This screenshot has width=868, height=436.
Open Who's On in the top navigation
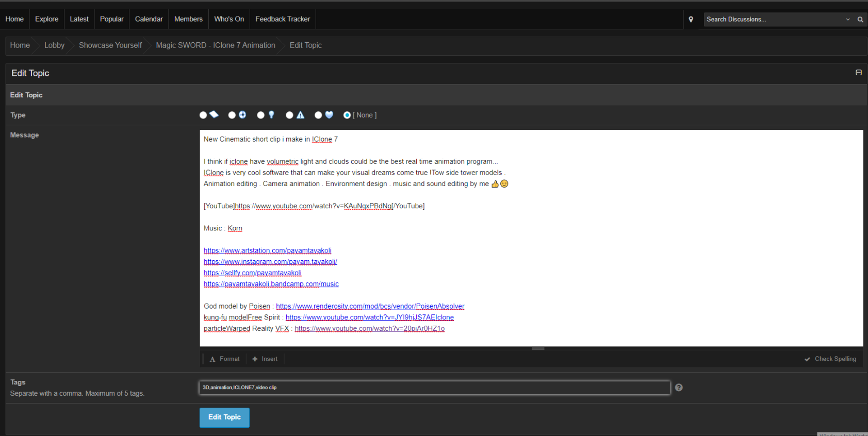[x=229, y=19]
